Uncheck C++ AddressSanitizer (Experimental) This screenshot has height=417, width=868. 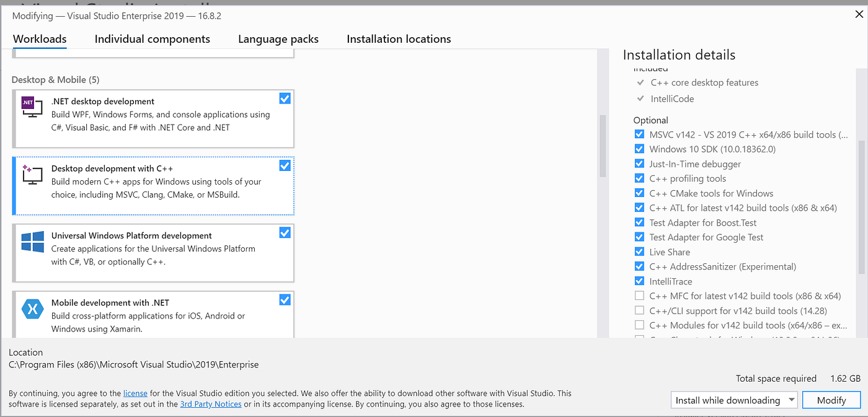[639, 266]
